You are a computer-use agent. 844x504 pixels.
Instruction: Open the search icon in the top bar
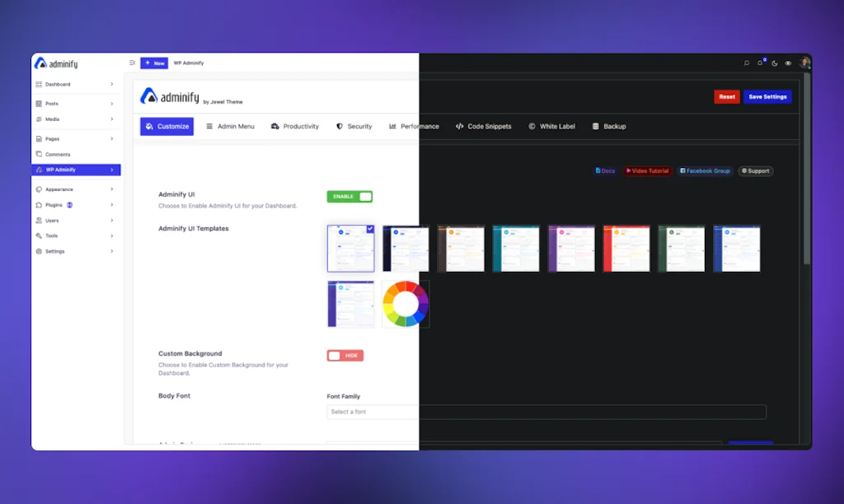(747, 63)
